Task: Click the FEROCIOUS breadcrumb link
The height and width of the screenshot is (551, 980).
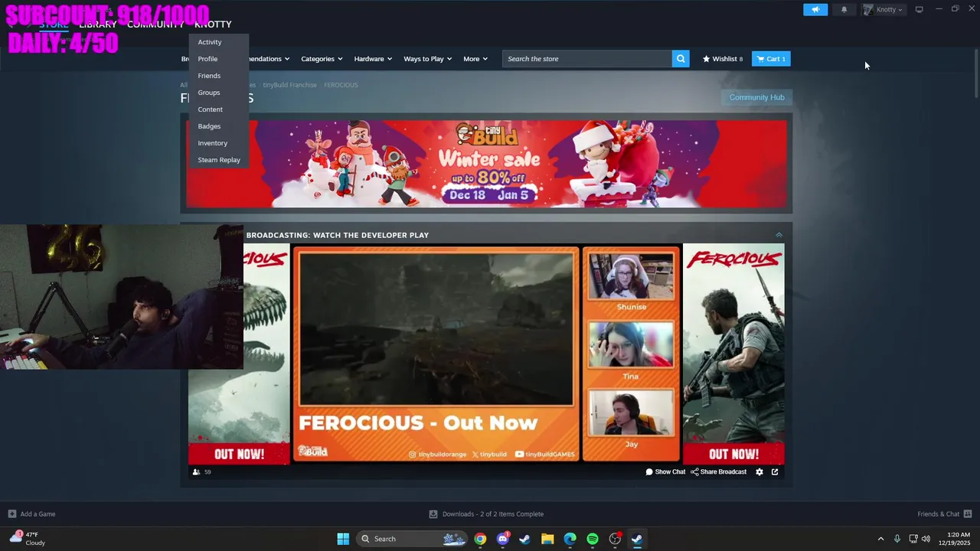Action: 341,85
